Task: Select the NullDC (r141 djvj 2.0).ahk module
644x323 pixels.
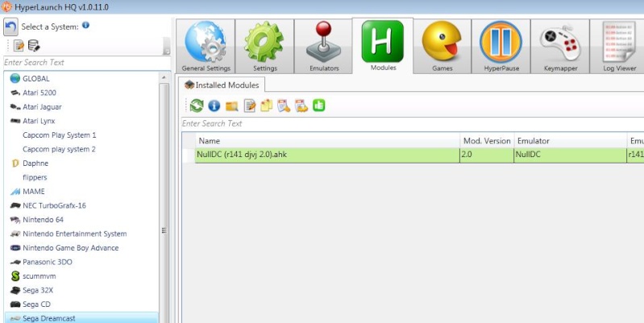Action: coord(327,155)
